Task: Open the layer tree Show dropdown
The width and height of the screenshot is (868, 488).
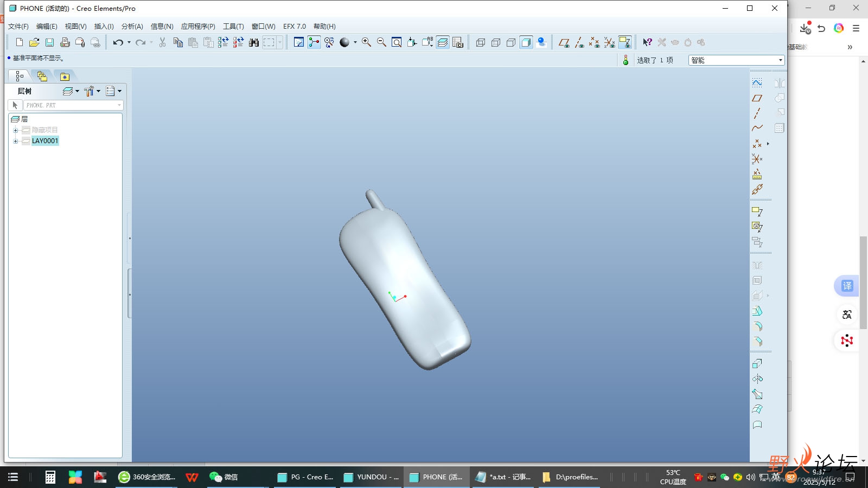Action: pos(71,91)
